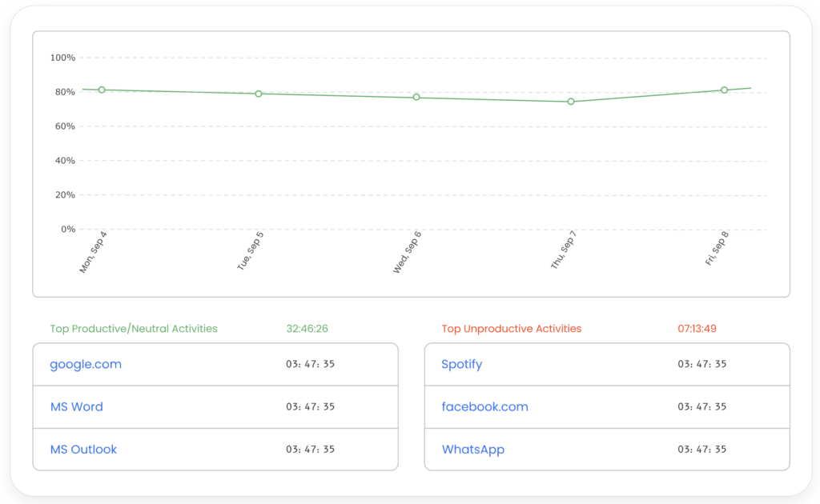Click the Fri, Sep 8 chart marker

tap(724, 90)
